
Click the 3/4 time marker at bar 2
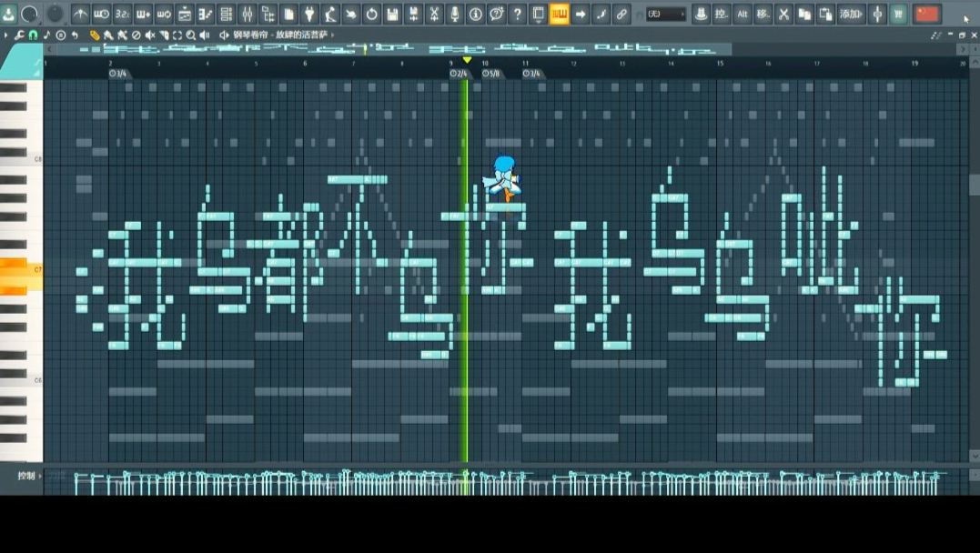click(x=118, y=74)
